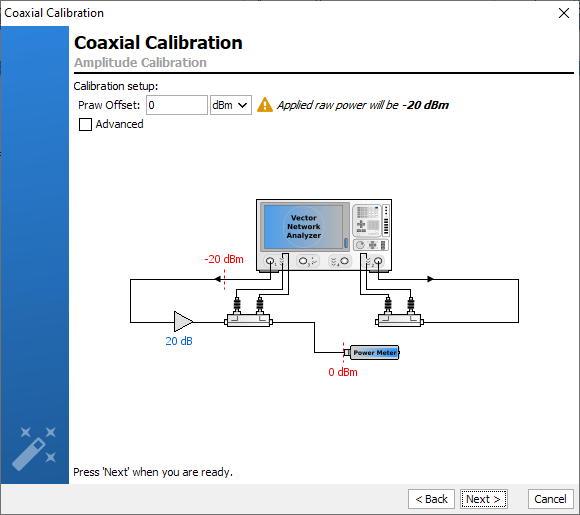Click the warning triangle icon
The image size is (580, 515).
[x=265, y=105]
